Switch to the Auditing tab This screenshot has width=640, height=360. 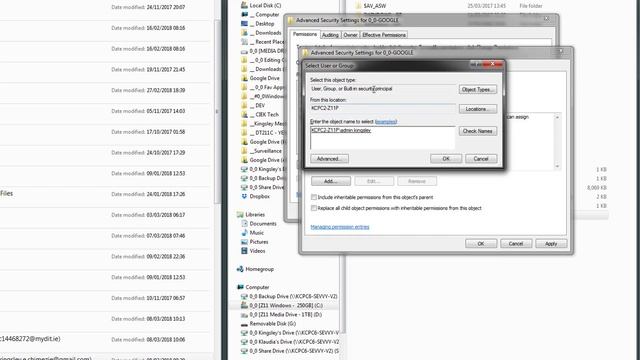pyautogui.click(x=330, y=35)
